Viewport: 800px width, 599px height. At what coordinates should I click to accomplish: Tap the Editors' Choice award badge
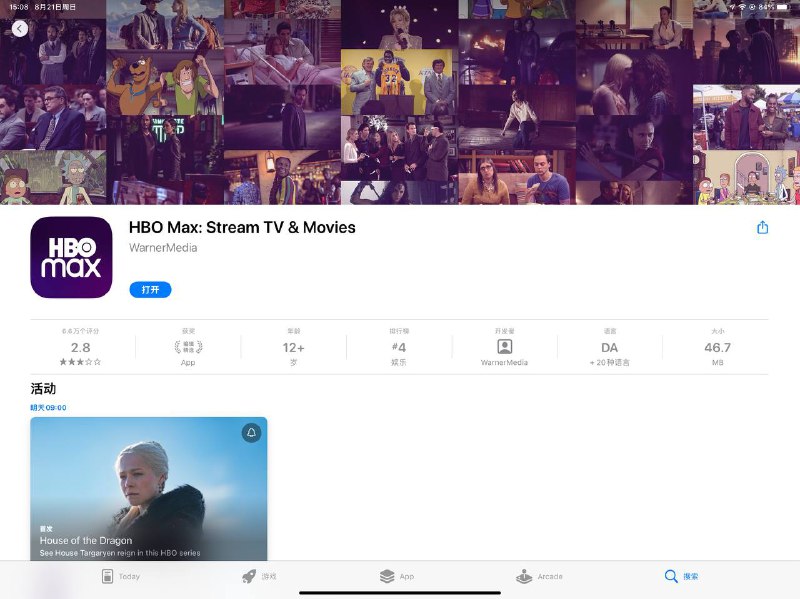click(x=188, y=347)
